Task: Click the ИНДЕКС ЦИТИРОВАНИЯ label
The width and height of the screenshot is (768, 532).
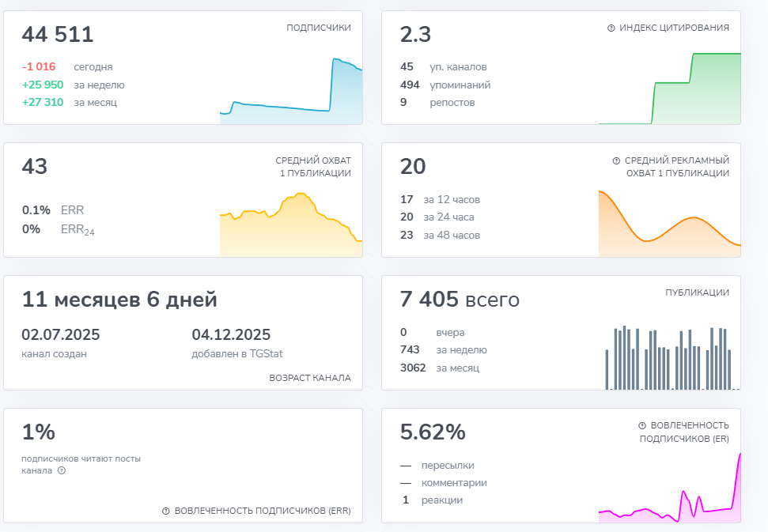Action: pos(674,28)
